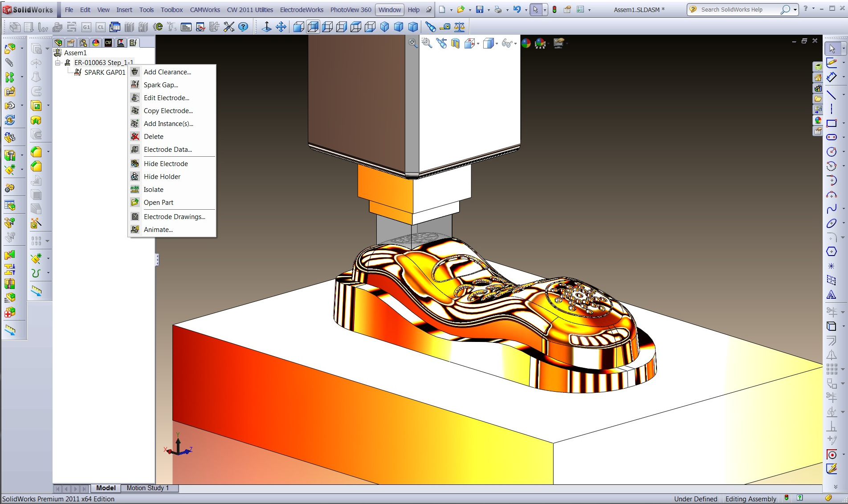Open the Appearances task pane tab
The width and height of the screenshot is (848, 504).
pyautogui.click(x=818, y=120)
